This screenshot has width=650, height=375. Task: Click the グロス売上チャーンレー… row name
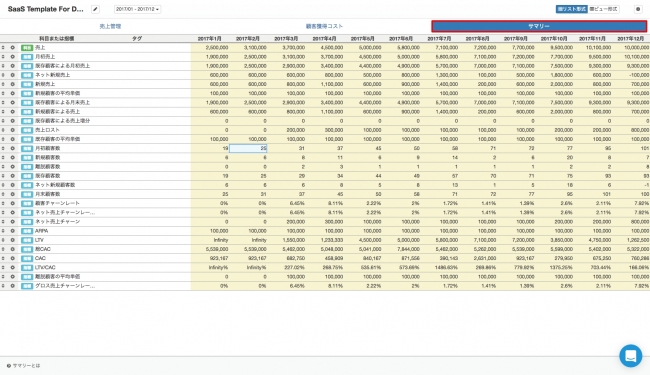pos(65,286)
